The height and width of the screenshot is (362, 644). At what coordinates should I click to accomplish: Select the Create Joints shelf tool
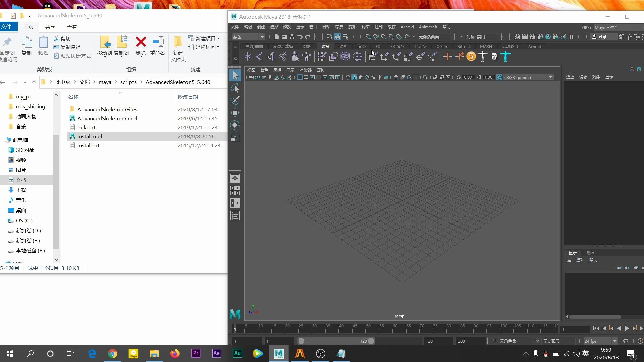[259, 56]
